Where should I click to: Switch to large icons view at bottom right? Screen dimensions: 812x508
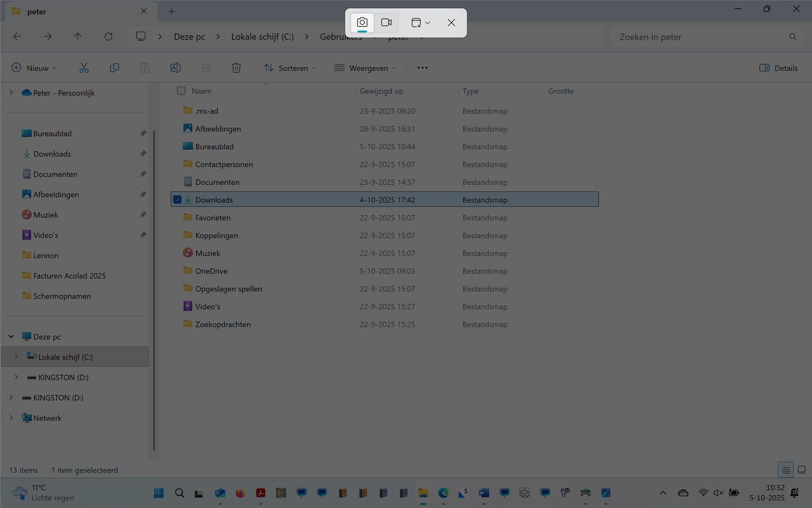[x=801, y=470]
